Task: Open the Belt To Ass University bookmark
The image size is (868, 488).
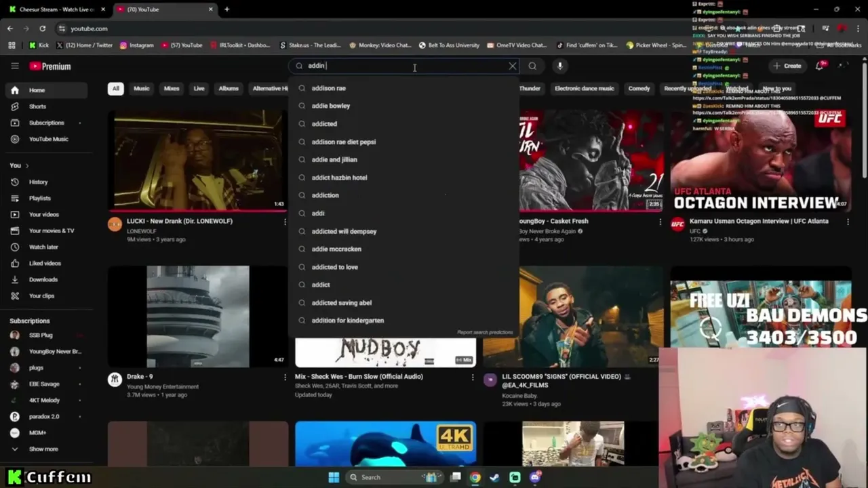Action: (449, 45)
